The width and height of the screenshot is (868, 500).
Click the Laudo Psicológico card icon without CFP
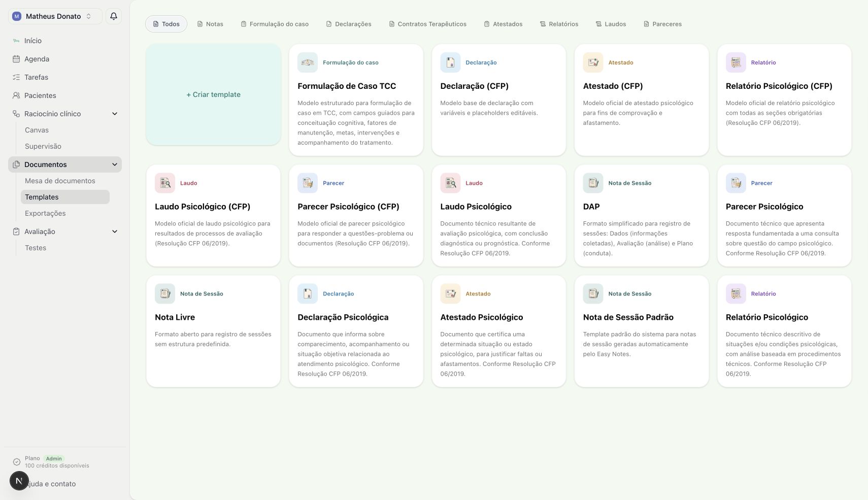pyautogui.click(x=450, y=183)
